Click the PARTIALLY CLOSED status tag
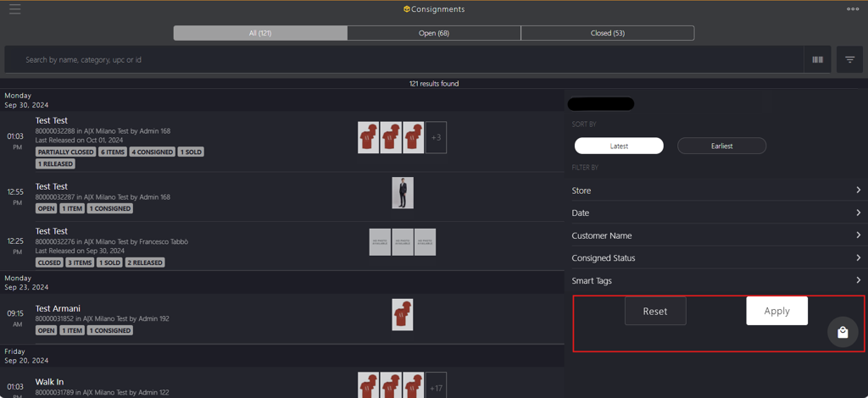Image resolution: width=868 pixels, height=398 pixels. (65, 152)
